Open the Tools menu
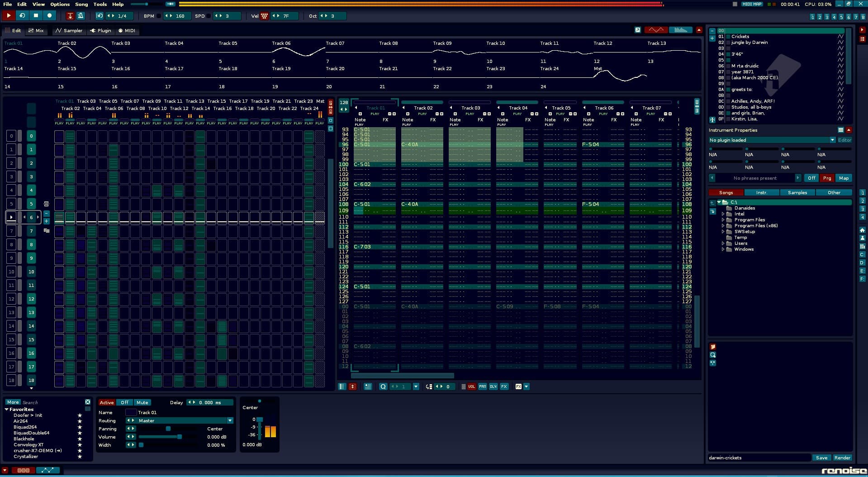 tap(100, 4)
